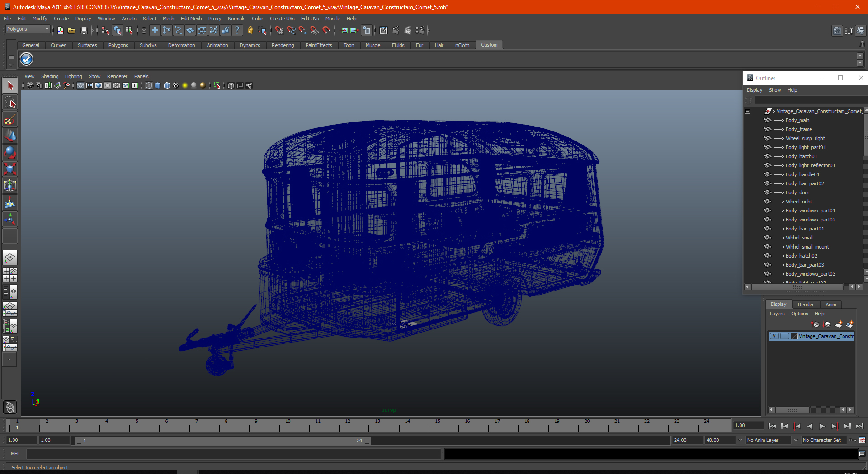Activate the Rotate tool sphere icon
The image size is (868, 474).
pos(10,152)
